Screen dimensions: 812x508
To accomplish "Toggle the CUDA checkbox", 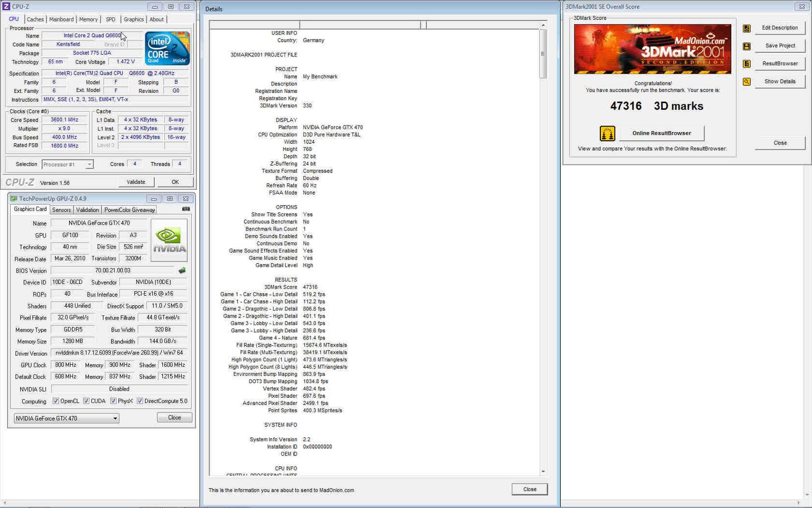I will click(86, 401).
